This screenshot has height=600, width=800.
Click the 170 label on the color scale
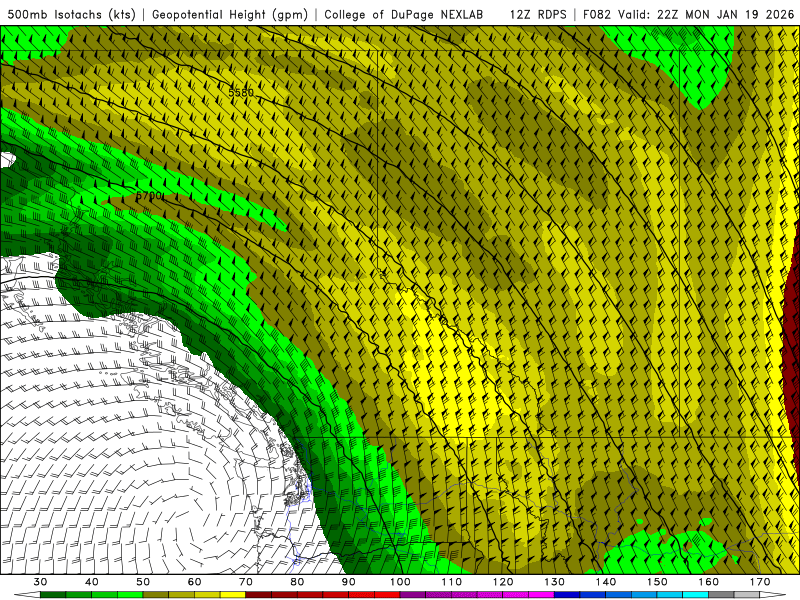click(760, 582)
